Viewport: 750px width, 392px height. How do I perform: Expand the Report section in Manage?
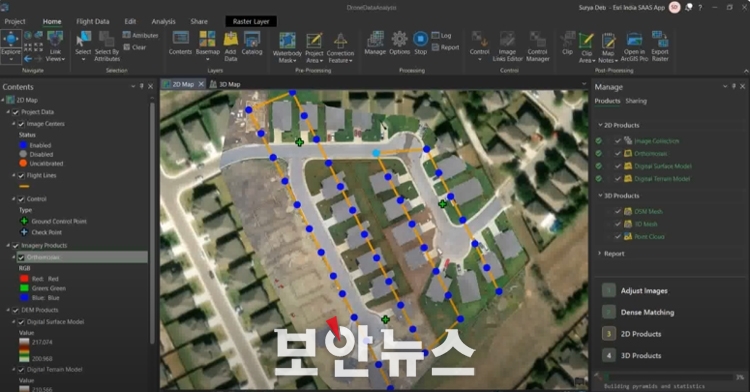coord(600,253)
